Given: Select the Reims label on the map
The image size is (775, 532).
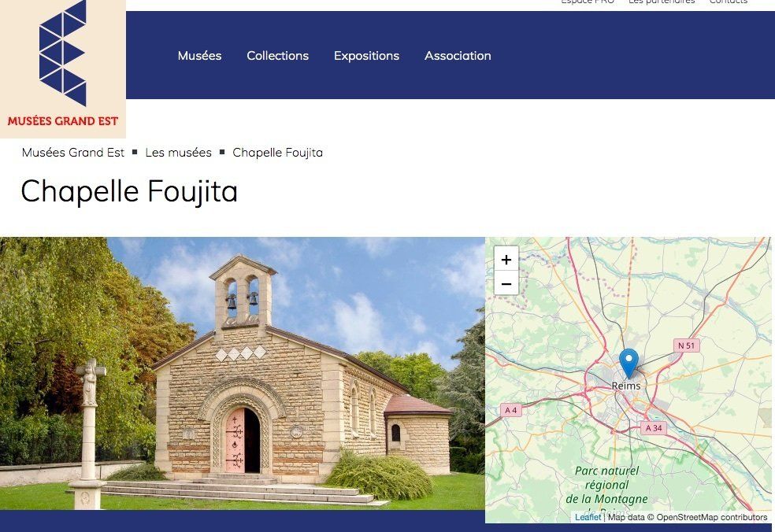Looking at the screenshot, I should pyautogui.click(x=626, y=386).
